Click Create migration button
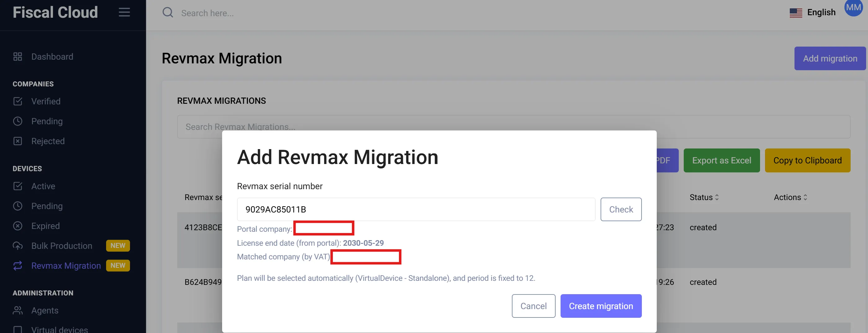Viewport: 868px width, 333px height. [x=601, y=306]
